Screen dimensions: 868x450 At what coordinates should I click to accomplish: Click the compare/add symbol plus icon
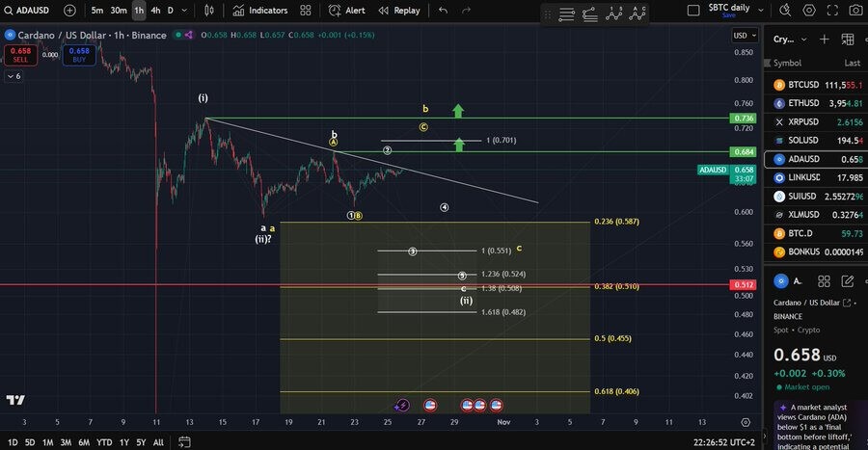pos(69,11)
